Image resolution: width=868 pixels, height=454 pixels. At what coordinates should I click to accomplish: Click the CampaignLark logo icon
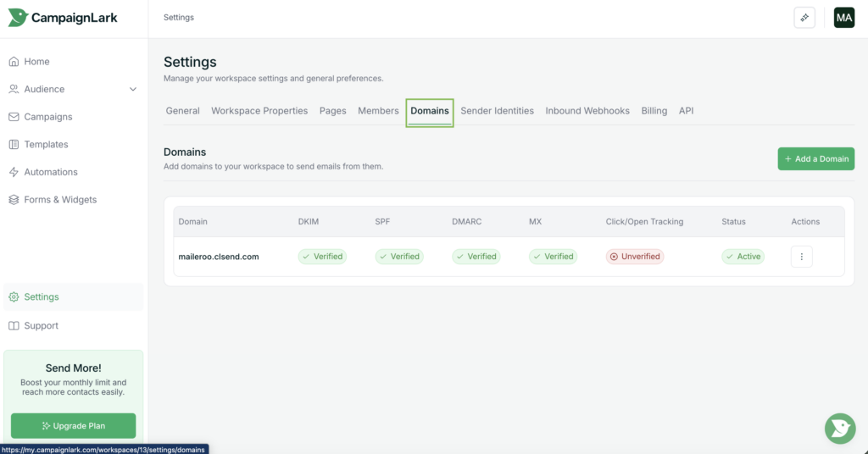[18, 18]
